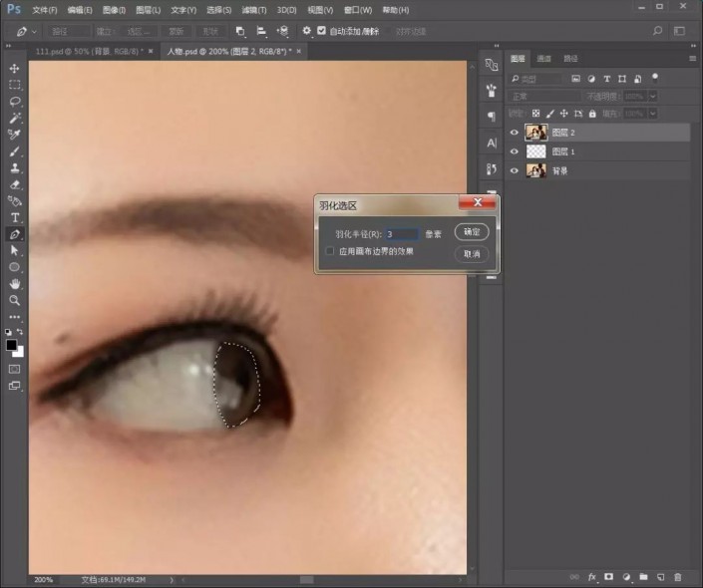Open collapsed Paragraph panel icon

492,117
